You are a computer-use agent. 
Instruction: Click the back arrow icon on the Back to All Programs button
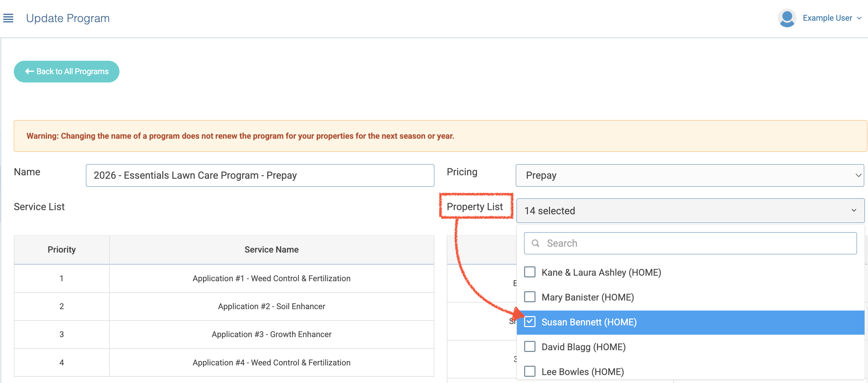[x=29, y=71]
